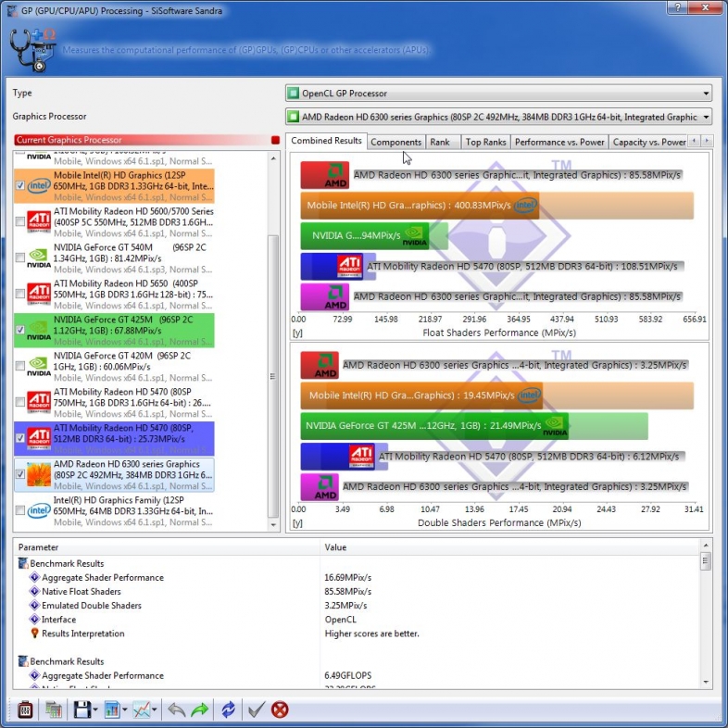Click the Emulated Double Shaders diamond icon
This screenshot has height=728, width=728.
click(x=34, y=605)
